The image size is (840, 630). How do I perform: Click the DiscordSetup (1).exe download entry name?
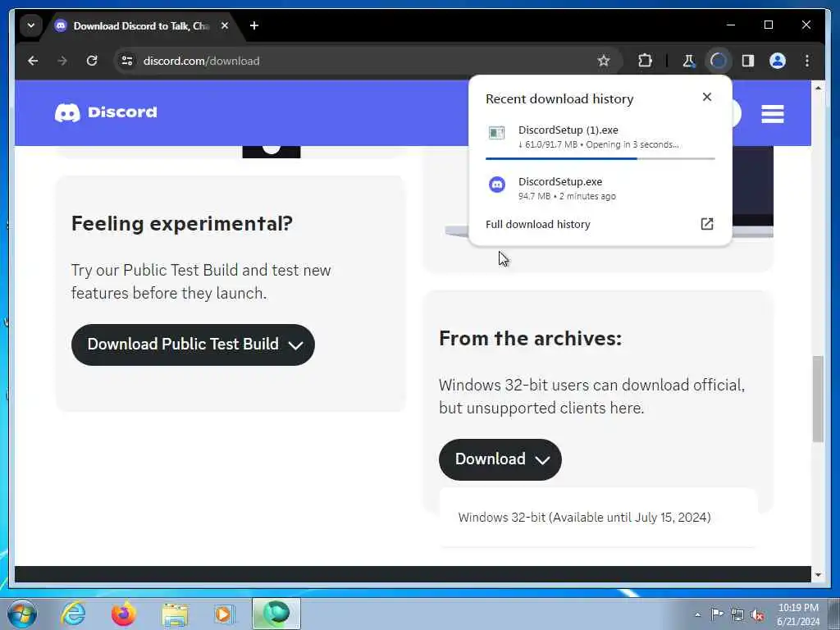click(x=568, y=130)
